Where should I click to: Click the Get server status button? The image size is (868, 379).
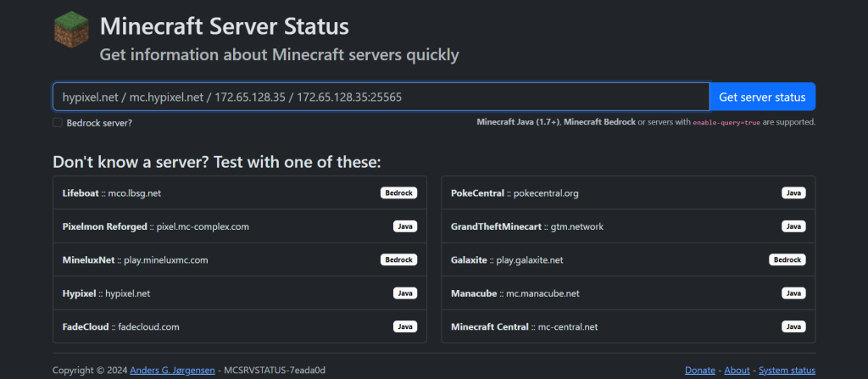click(762, 97)
